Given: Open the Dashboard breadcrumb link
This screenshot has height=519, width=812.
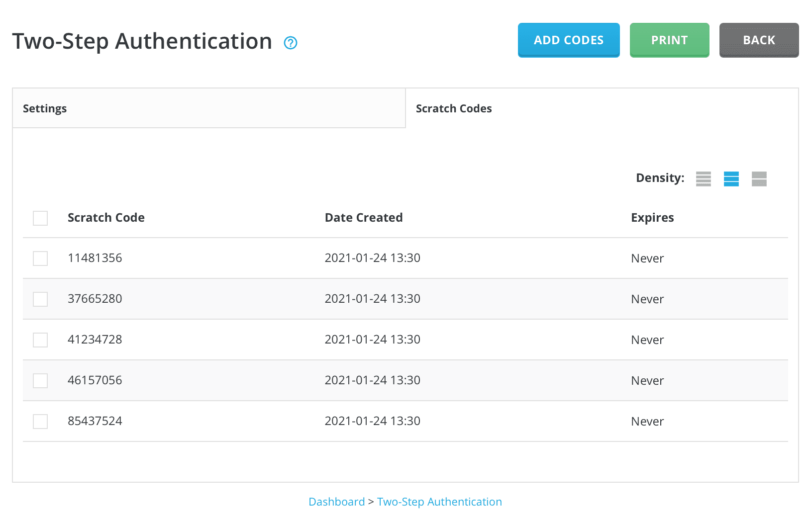Looking at the screenshot, I should coord(336,502).
